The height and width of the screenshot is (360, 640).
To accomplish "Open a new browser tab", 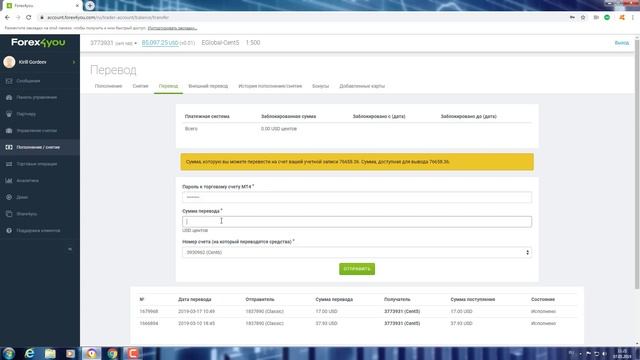I will (90, 5).
